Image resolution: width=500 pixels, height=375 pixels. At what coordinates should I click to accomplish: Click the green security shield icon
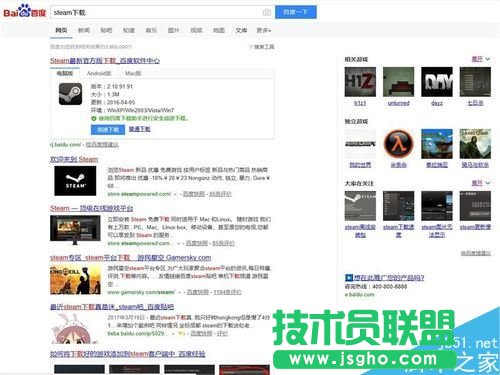pyautogui.click(x=94, y=118)
